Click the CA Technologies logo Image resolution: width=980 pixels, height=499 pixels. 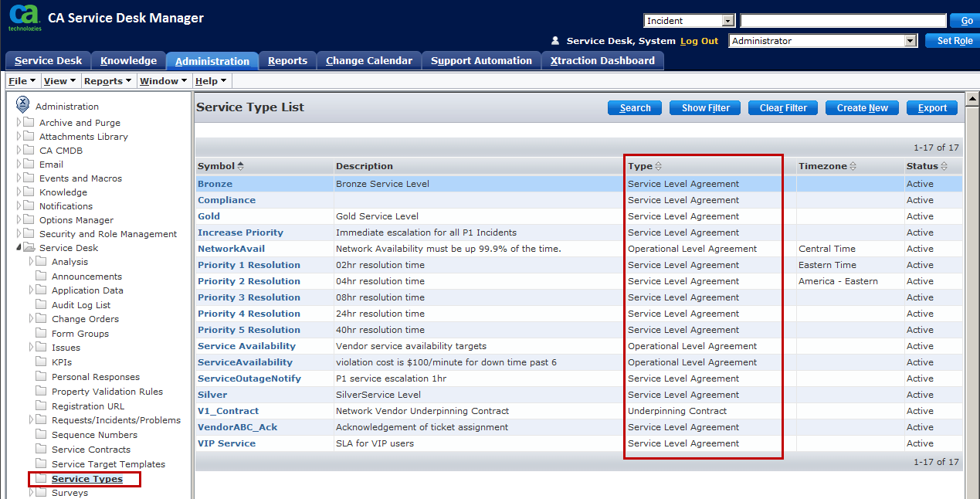pyautogui.click(x=25, y=17)
